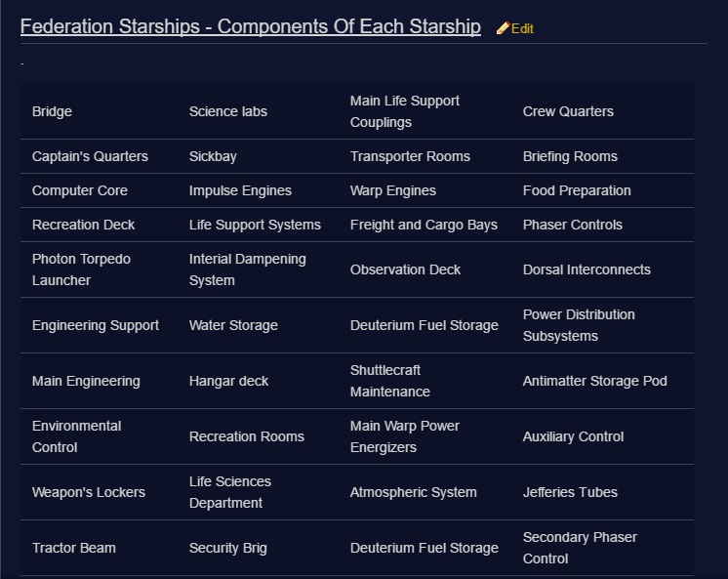Select the Antimatter Storage Pod cell

595,381
